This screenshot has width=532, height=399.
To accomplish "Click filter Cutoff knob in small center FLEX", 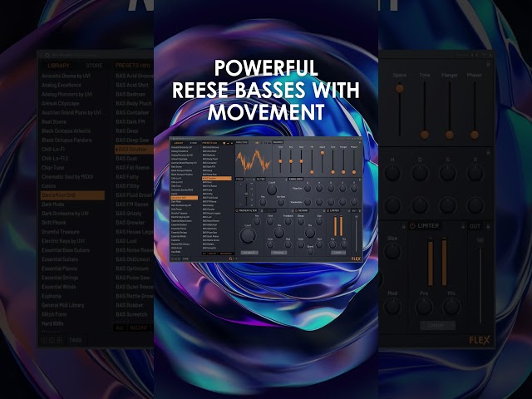I will click(x=272, y=190).
